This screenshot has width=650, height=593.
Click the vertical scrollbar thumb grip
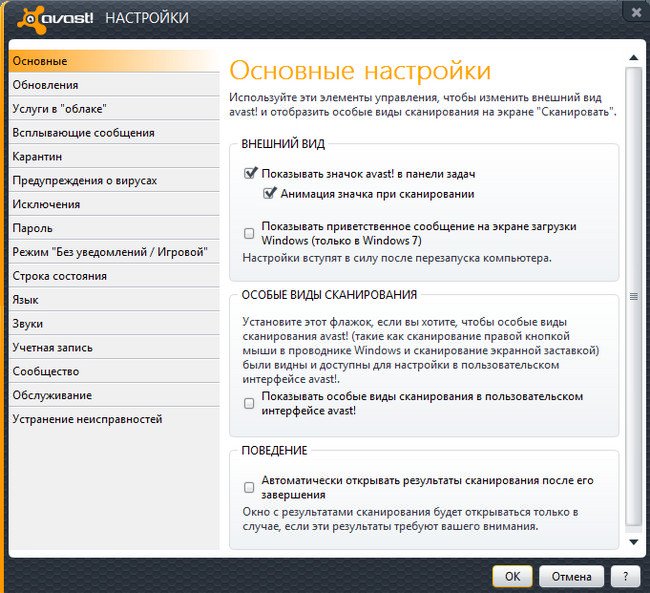(x=633, y=296)
